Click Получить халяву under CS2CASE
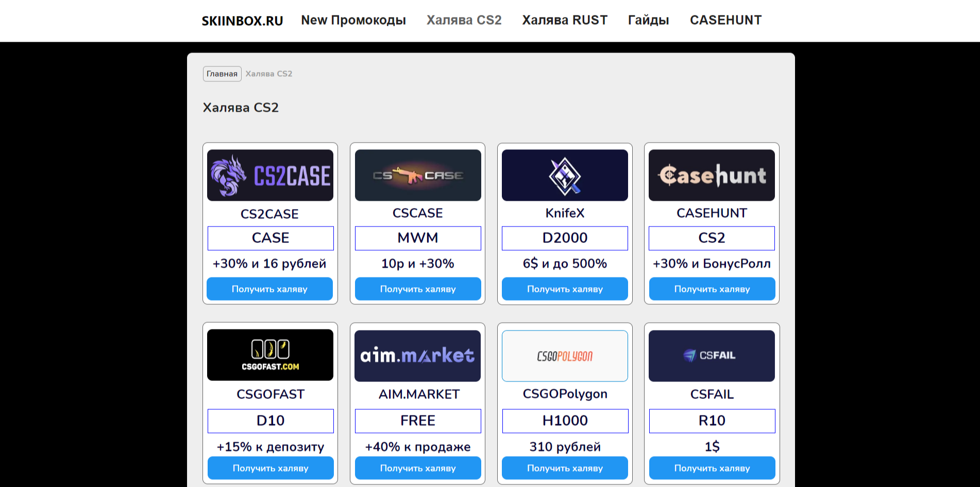This screenshot has height=487, width=980. (x=269, y=289)
